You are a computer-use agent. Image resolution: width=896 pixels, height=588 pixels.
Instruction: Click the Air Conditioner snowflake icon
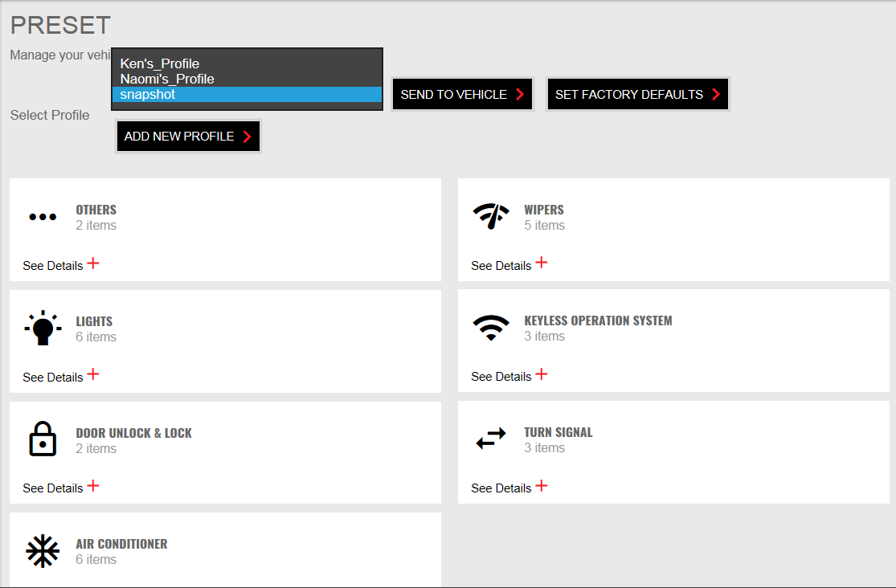tap(43, 551)
